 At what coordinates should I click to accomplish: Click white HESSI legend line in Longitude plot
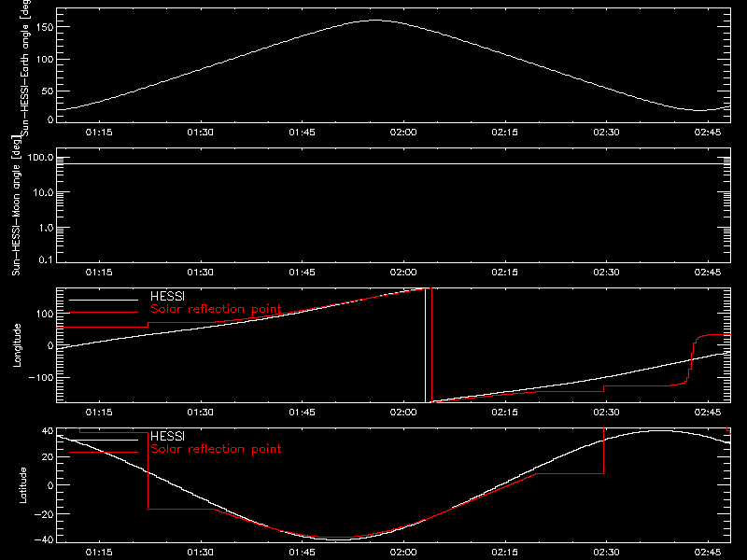[x=104, y=300]
